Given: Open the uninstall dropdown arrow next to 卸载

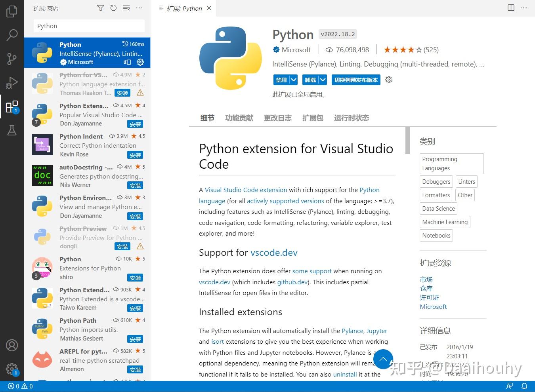Looking at the screenshot, I should (323, 80).
